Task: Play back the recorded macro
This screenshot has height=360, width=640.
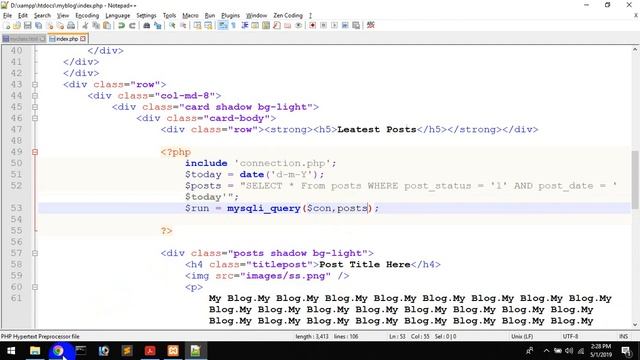Action: pos(334,25)
